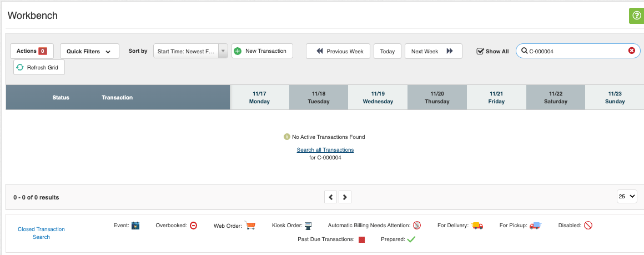Image resolution: width=644 pixels, height=255 pixels.
Task: Click the Past Due Transactions red swatch
Action: tap(361, 240)
